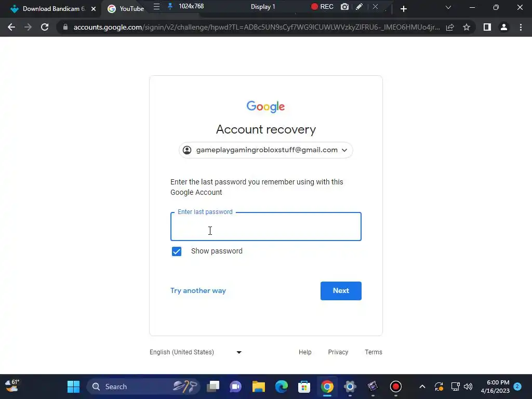Open the tab search chevron
This screenshot has height=399, width=532.
click(x=448, y=7)
